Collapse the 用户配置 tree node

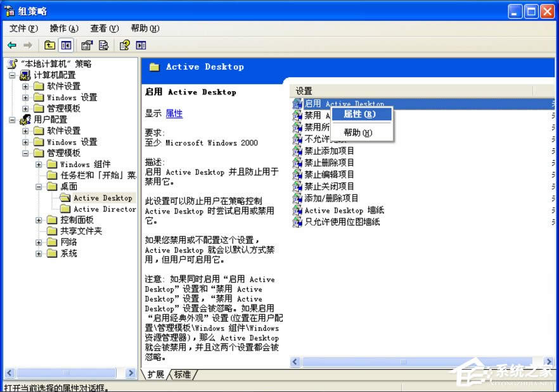tap(13, 120)
